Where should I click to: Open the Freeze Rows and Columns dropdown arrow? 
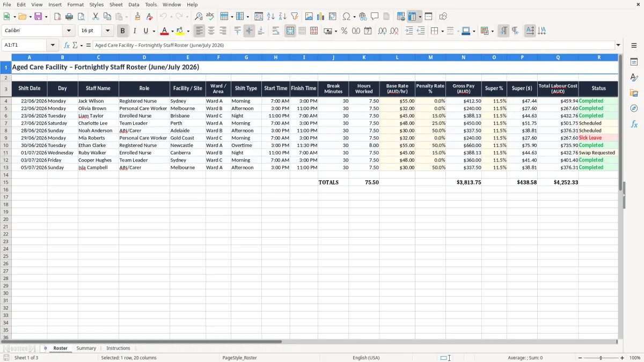pos(420,16)
